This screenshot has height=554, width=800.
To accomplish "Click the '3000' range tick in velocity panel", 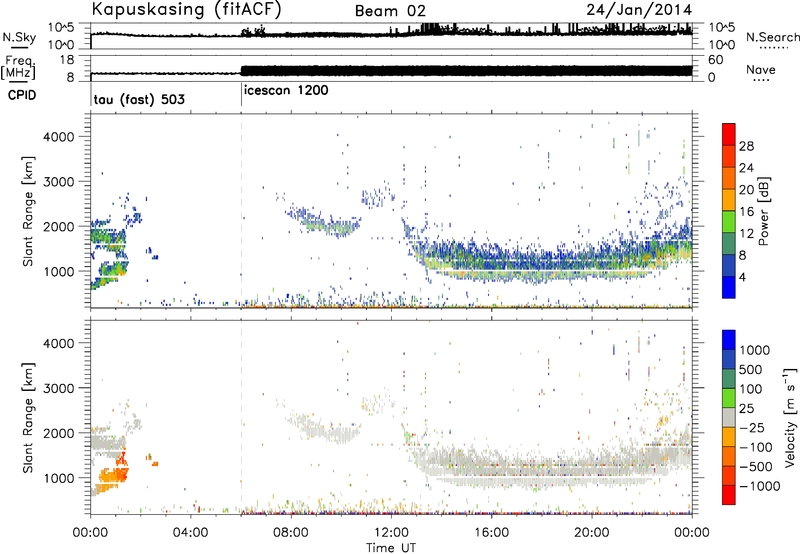I will pyautogui.click(x=59, y=388).
